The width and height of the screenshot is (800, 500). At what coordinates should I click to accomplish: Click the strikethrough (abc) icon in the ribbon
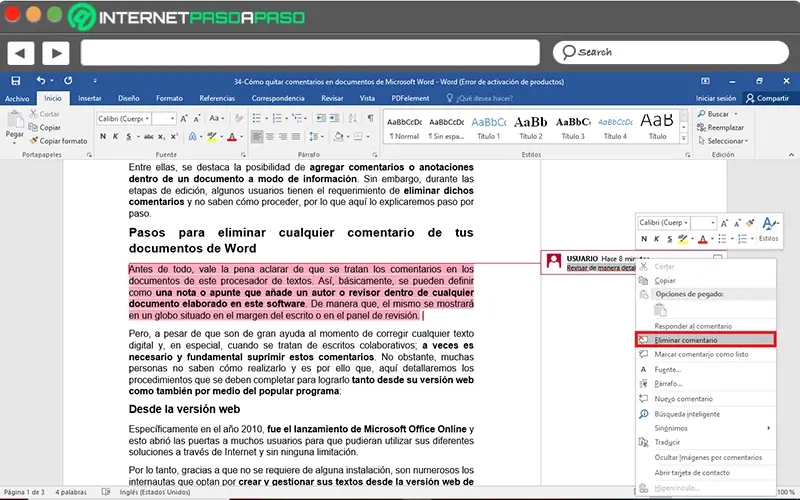click(148, 136)
